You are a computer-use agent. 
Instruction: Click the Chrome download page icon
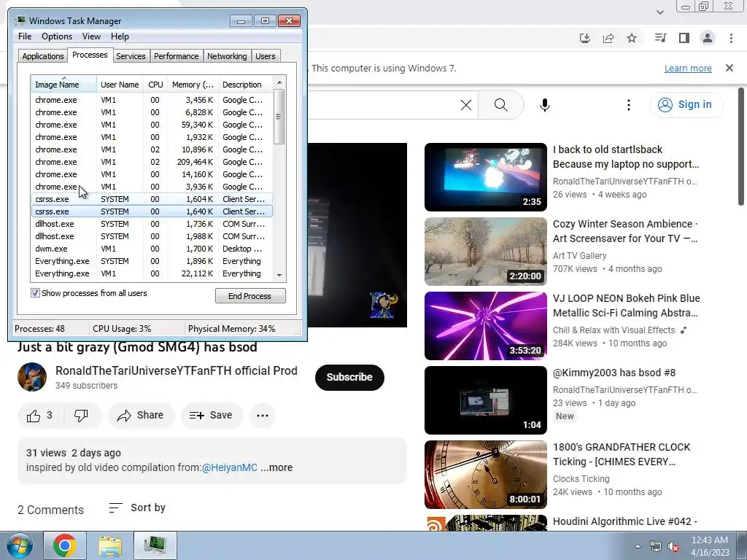[x=584, y=38]
